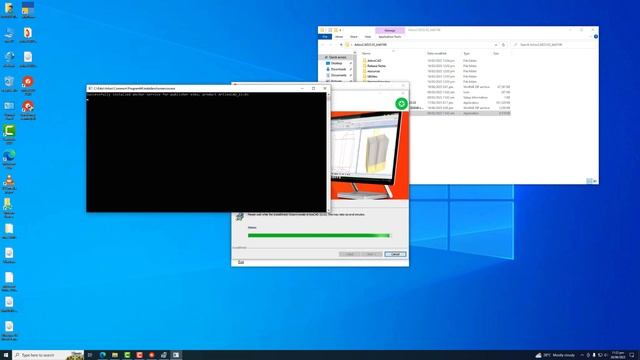Open Task View from the taskbar
This screenshot has height=360, width=640.
click(90, 355)
